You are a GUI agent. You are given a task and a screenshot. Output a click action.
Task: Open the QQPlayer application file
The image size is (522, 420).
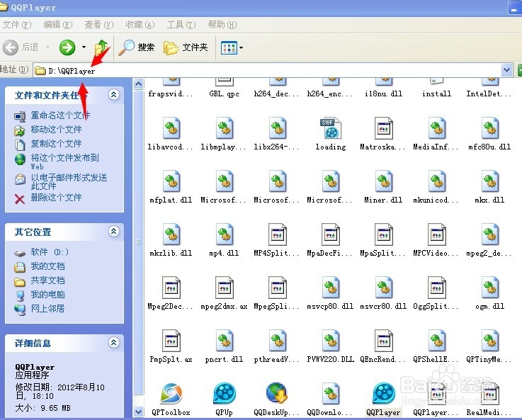point(383,399)
